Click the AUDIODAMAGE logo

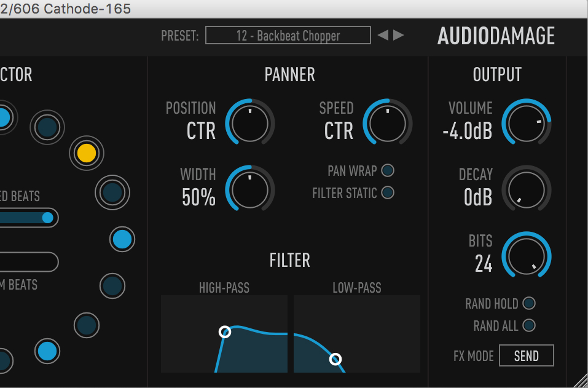click(x=496, y=36)
